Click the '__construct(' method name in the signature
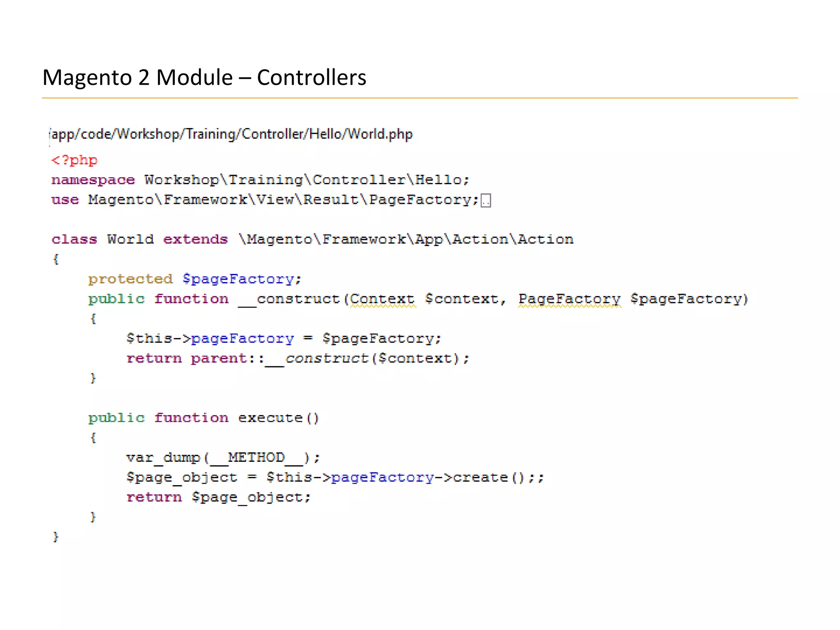840x630 pixels. [x=293, y=299]
